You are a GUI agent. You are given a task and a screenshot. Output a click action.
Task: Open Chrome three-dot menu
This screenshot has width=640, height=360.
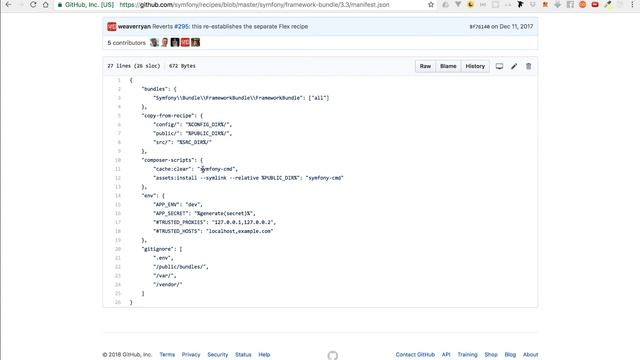[633, 5]
